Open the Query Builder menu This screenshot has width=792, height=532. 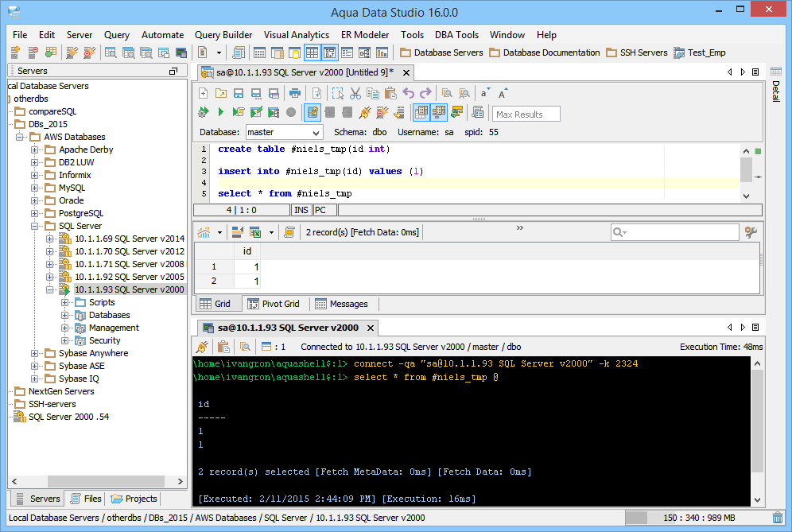click(x=223, y=35)
